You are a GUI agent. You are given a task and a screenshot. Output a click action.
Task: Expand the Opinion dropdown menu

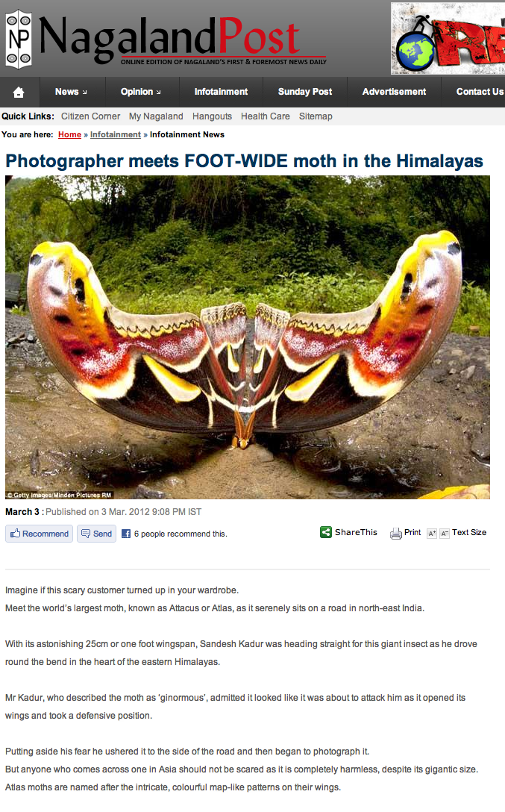[x=141, y=92]
